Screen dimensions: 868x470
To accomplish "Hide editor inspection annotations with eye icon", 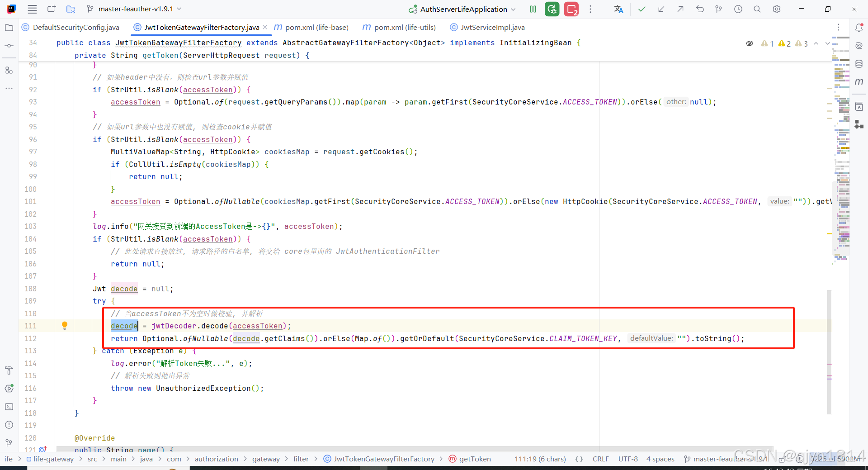I will click(x=750, y=43).
